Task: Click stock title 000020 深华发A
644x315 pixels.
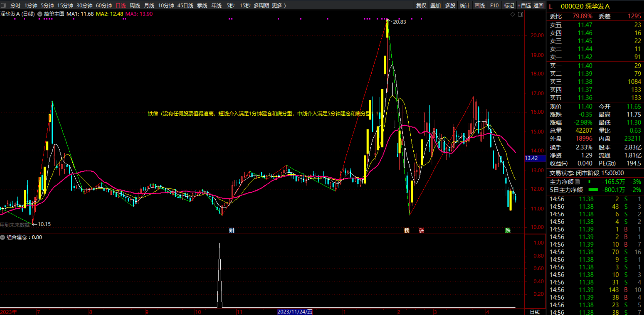Action: (x=585, y=6)
